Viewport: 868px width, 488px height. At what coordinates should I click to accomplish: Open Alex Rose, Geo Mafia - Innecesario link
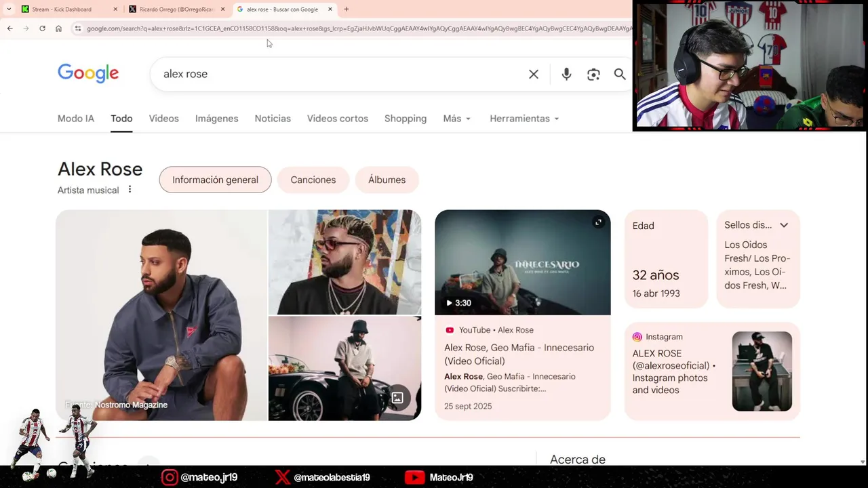[x=519, y=354]
